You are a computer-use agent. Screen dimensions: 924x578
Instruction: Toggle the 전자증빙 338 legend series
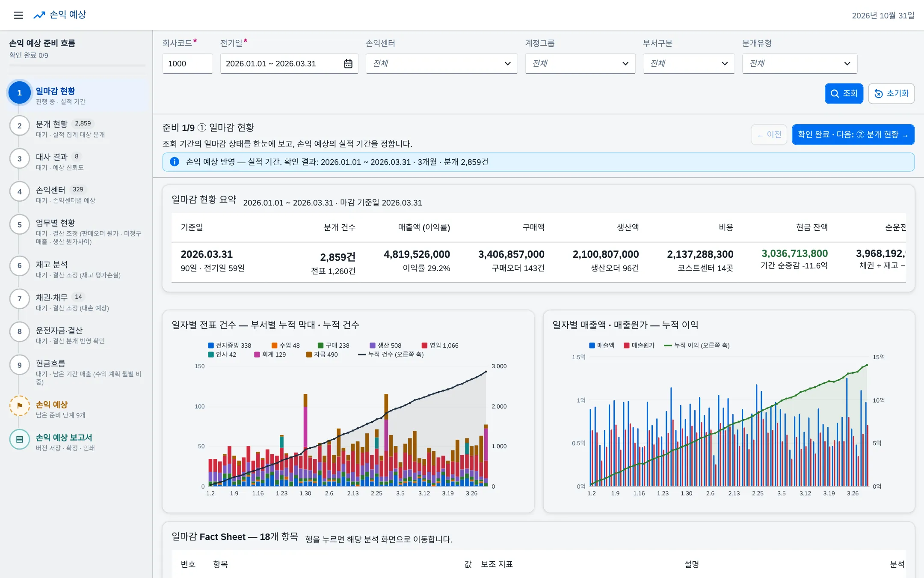(230, 346)
